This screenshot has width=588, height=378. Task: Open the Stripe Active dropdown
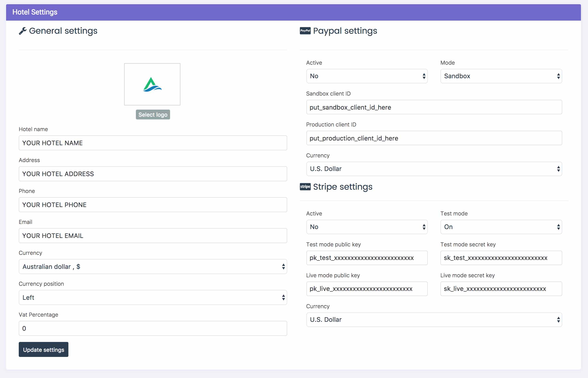pyautogui.click(x=367, y=227)
